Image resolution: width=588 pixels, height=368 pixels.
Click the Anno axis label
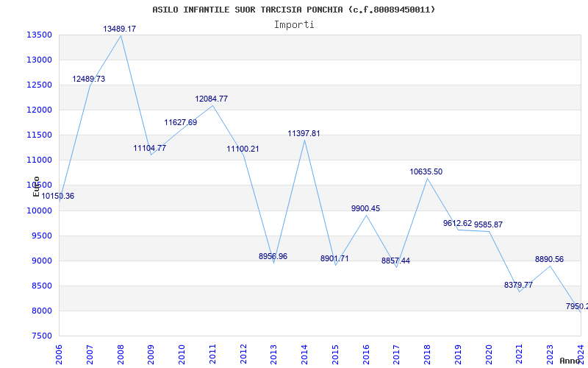coord(570,361)
